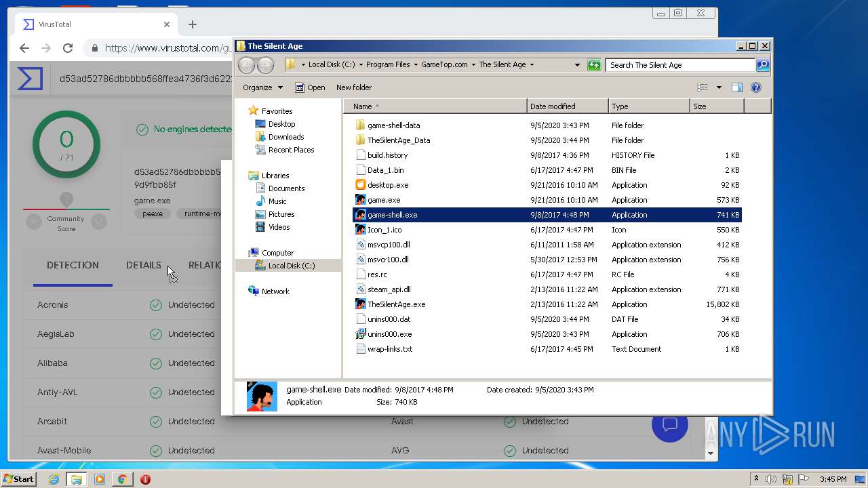Select the build.history file
This screenshot has width=868, height=488.
point(387,155)
